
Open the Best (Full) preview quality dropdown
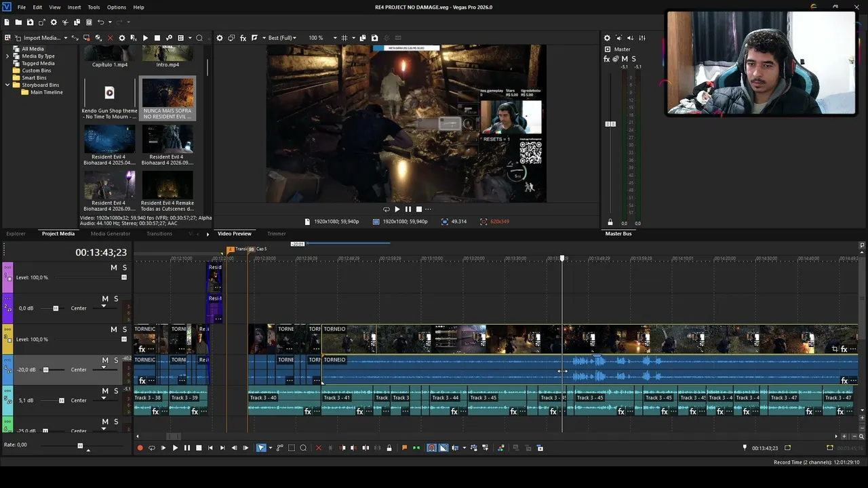pyautogui.click(x=283, y=38)
